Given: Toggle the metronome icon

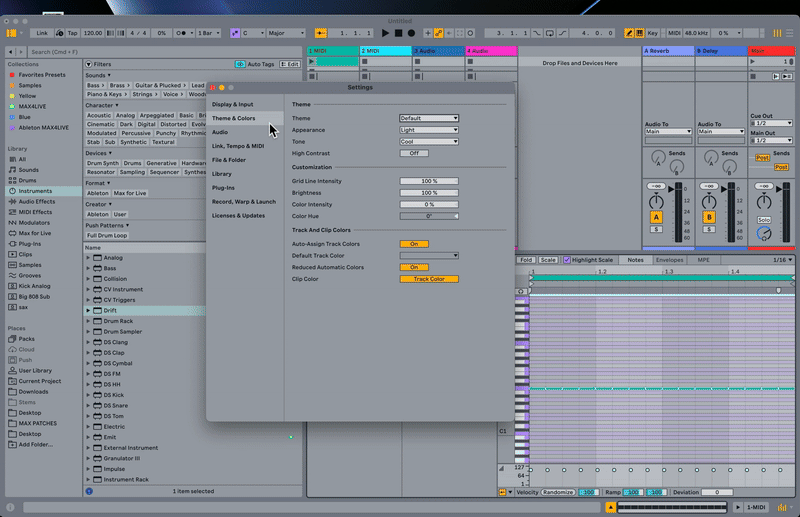Looking at the screenshot, I should click(x=180, y=33).
